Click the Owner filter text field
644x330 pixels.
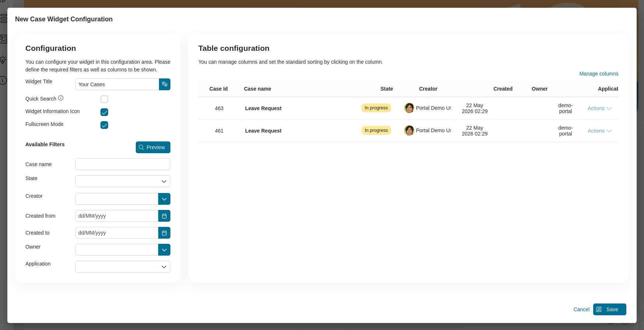pos(117,250)
